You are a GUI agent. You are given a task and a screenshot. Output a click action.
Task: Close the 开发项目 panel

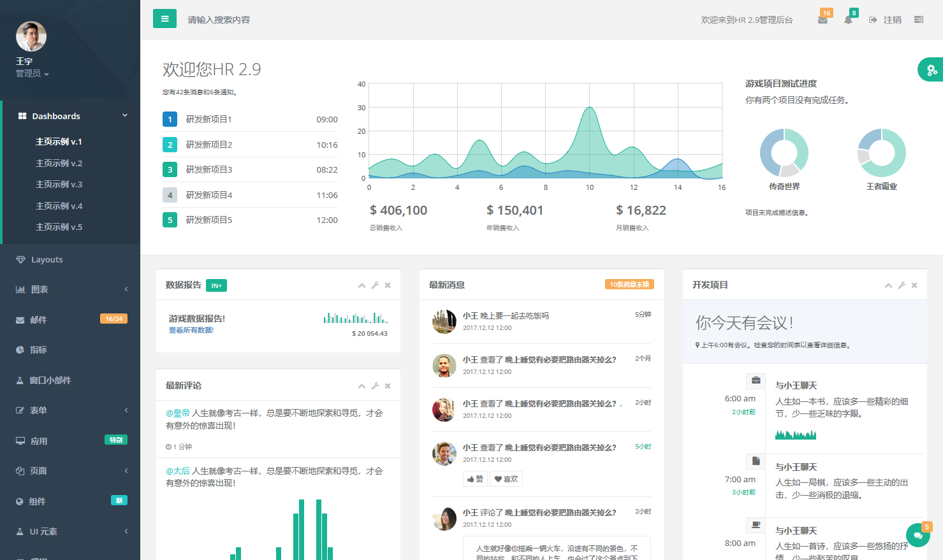pyautogui.click(x=914, y=285)
